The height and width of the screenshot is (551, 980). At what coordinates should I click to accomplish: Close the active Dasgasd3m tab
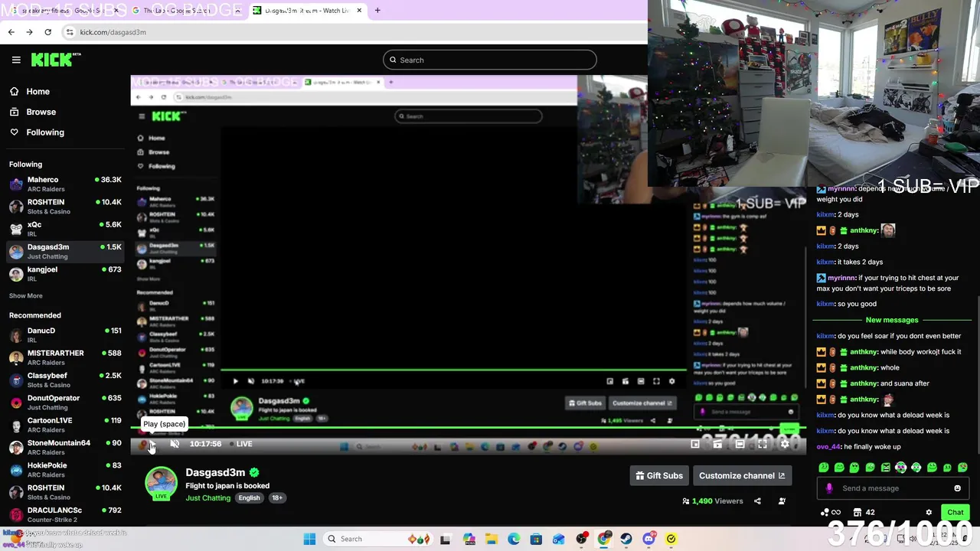(x=359, y=11)
